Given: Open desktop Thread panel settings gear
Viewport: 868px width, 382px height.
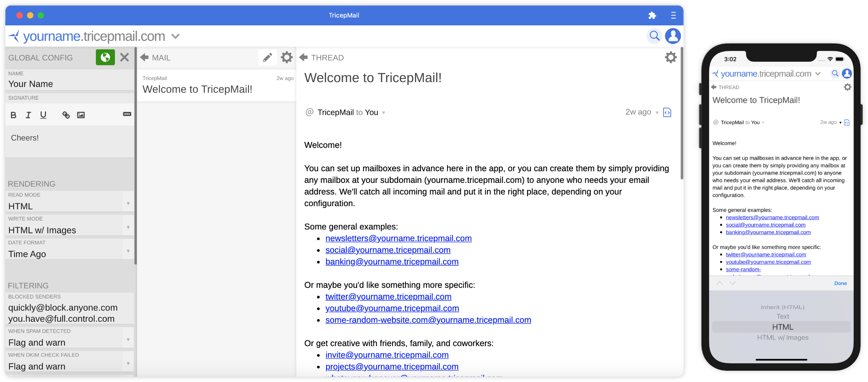Looking at the screenshot, I should pos(671,57).
